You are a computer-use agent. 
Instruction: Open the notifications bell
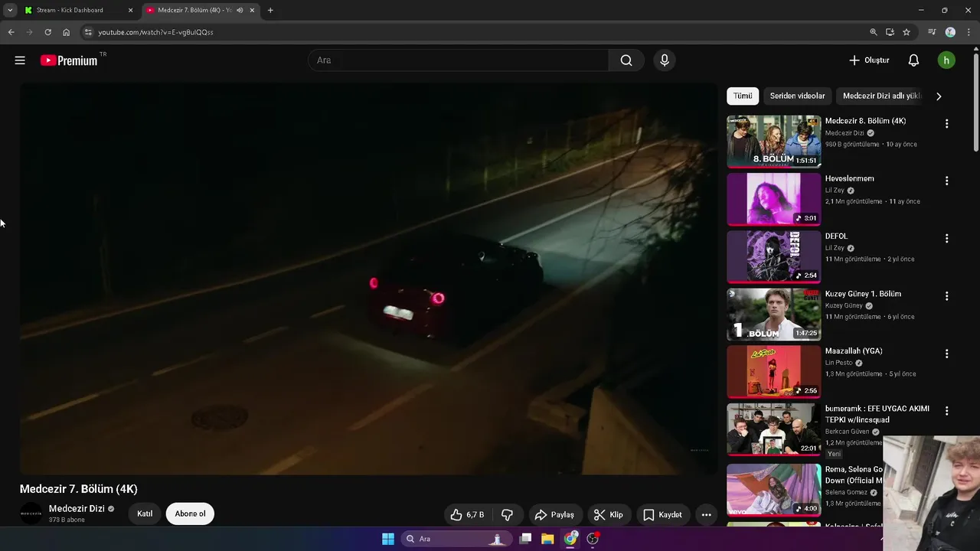[x=913, y=60]
